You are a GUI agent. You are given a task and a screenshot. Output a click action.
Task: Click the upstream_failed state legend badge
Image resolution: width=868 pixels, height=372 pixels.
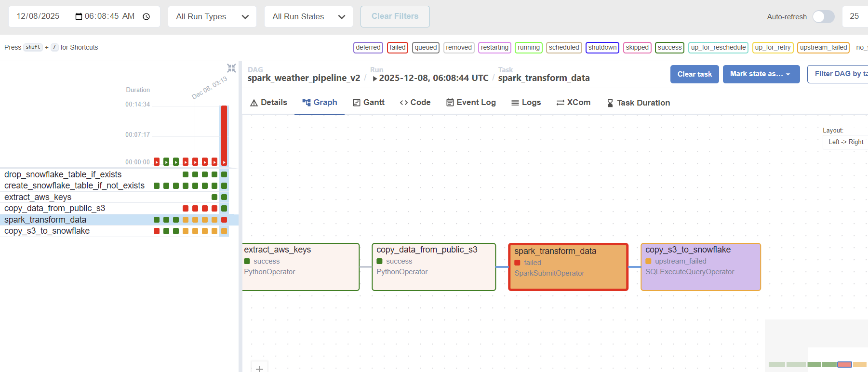click(x=823, y=48)
